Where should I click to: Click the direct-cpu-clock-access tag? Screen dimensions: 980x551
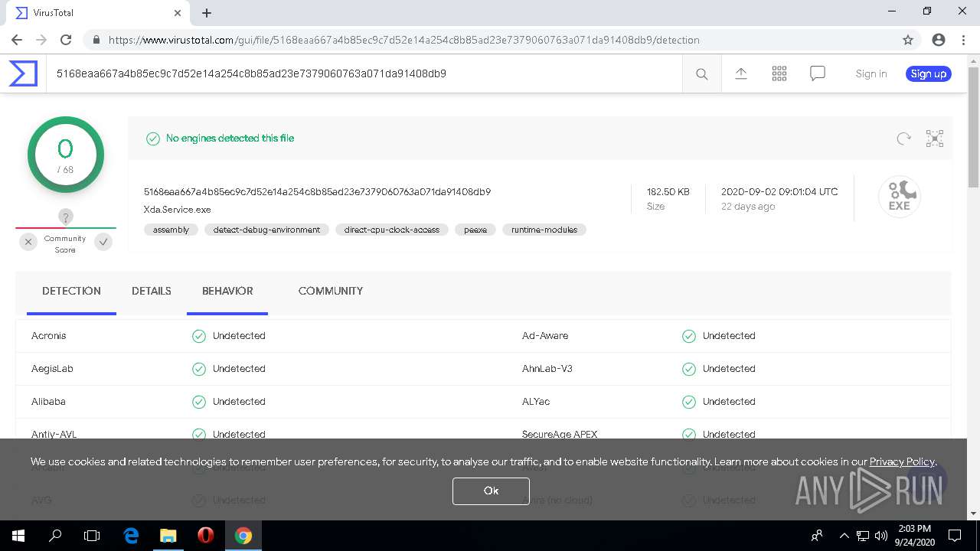[392, 230]
